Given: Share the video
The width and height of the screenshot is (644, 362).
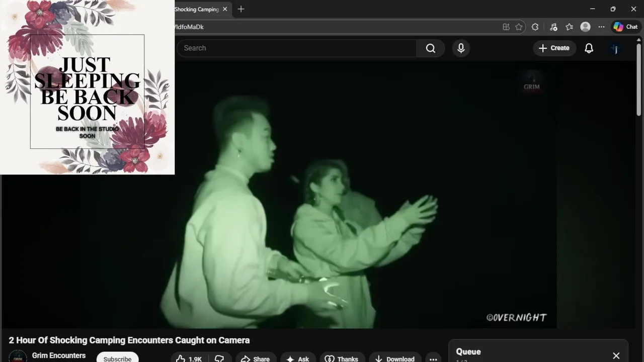Looking at the screenshot, I should pyautogui.click(x=256, y=358).
